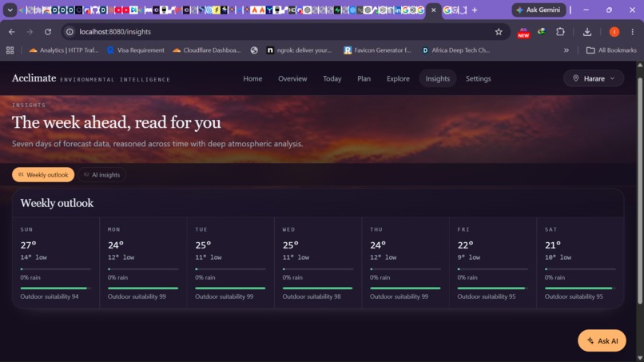
Task: Click the globe icon bookmark
Action: pos(254,50)
